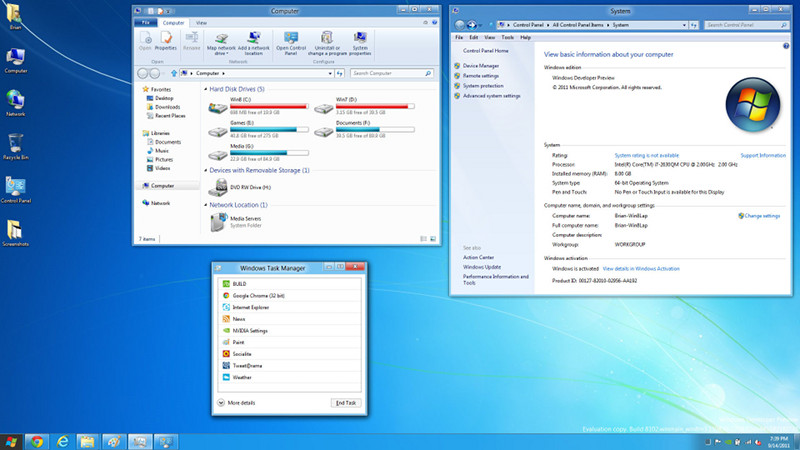Open Recycle Bin desktop icon
Image resolution: width=800 pixels, height=450 pixels.
(15, 147)
